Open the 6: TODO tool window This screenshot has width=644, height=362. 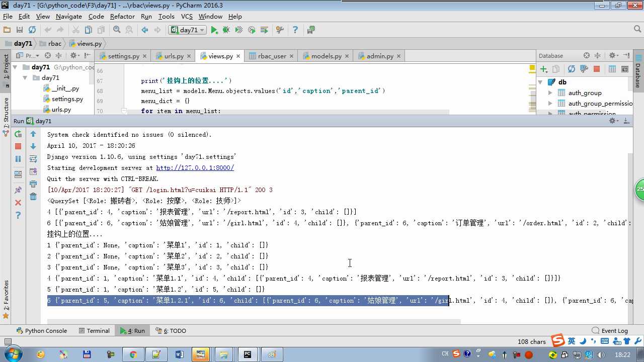(x=171, y=331)
